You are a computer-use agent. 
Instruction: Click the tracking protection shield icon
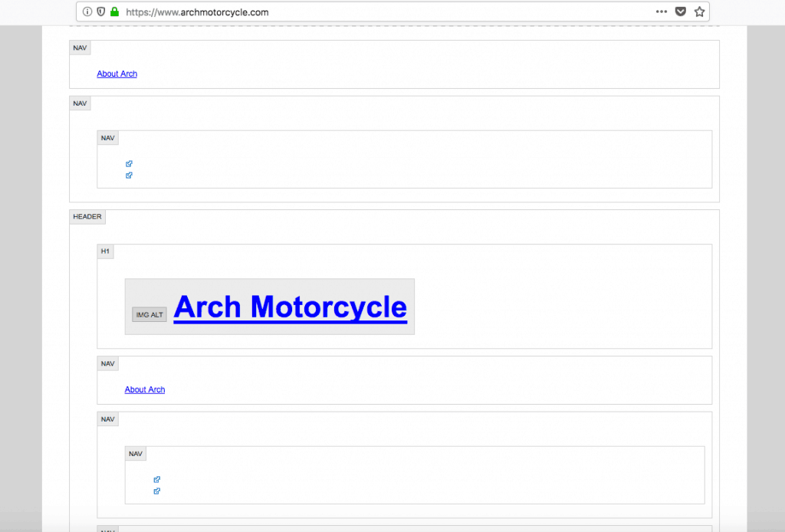(x=100, y=11)
